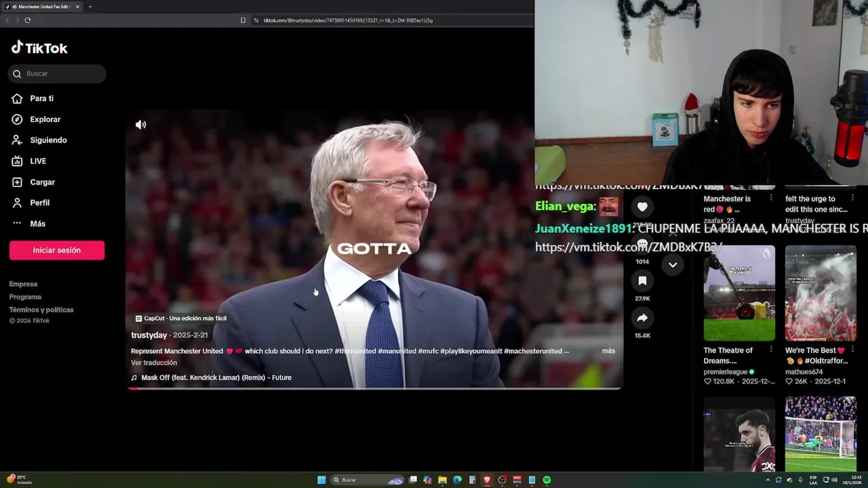Open Mask Off sound by Future

tap(216, 378)
